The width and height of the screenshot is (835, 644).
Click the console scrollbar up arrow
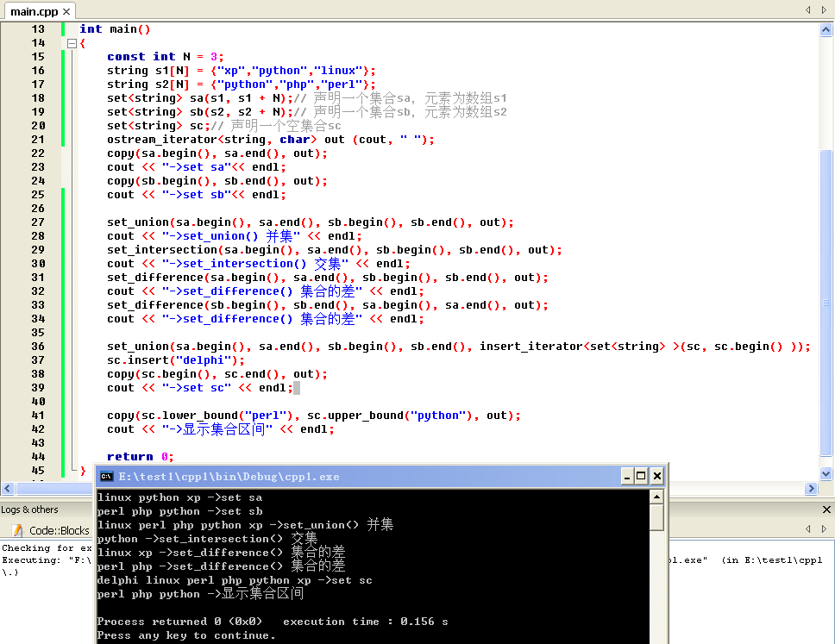click(656, 497)
